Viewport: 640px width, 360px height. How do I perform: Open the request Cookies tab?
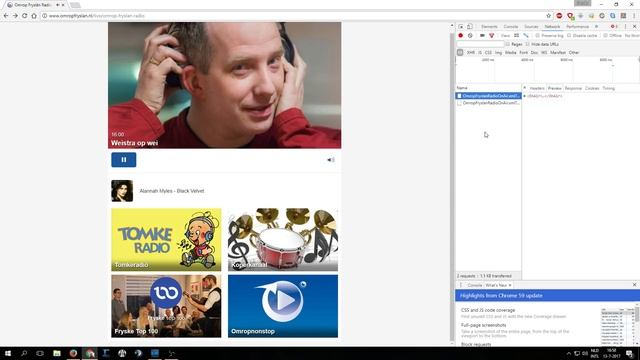592,88
